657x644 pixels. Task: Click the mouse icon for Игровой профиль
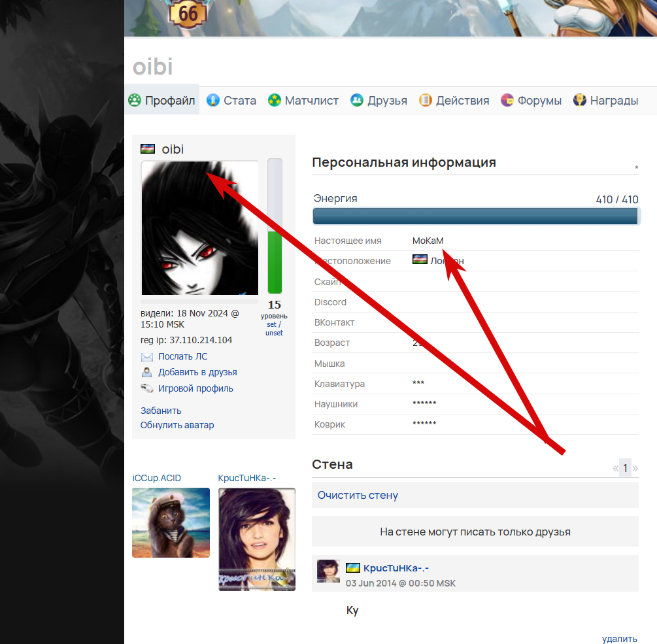[x=146, y=388]
